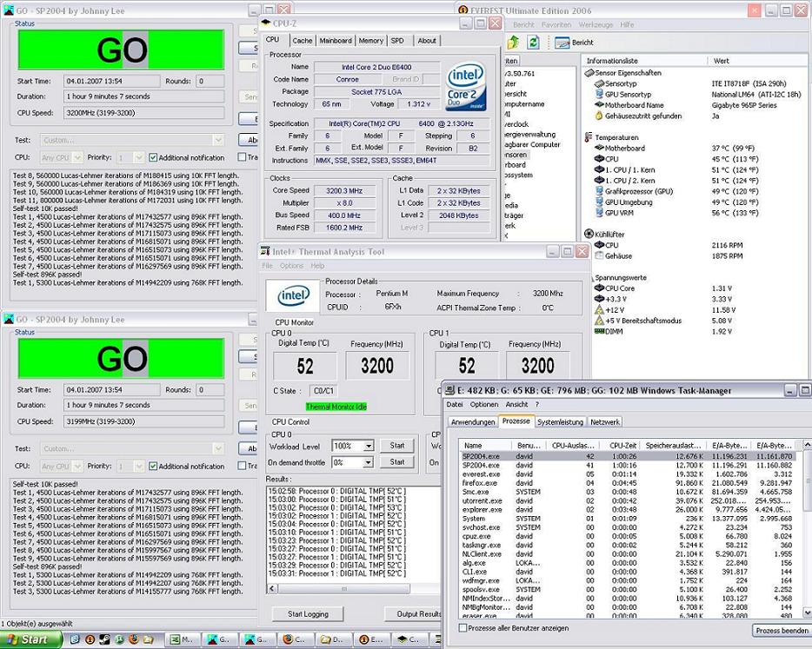
Task: Switch to the Memory tab in CPU-Z
Action: tap(370, 40)
